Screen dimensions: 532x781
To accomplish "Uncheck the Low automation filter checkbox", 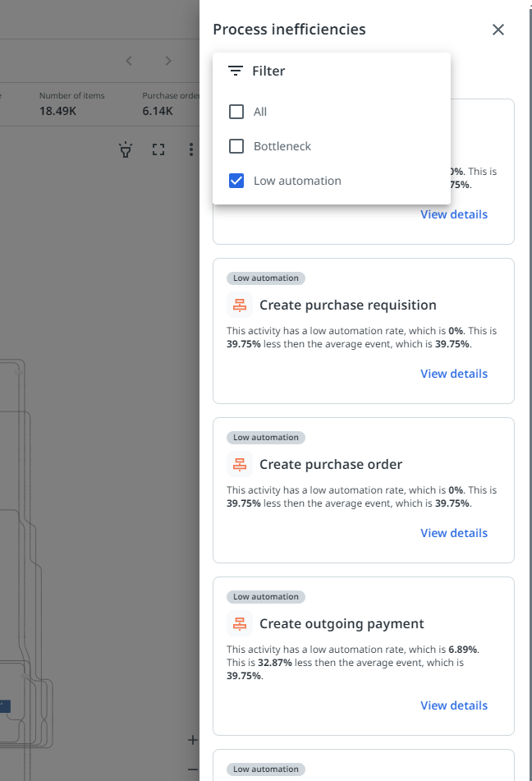I will point(236,181).
